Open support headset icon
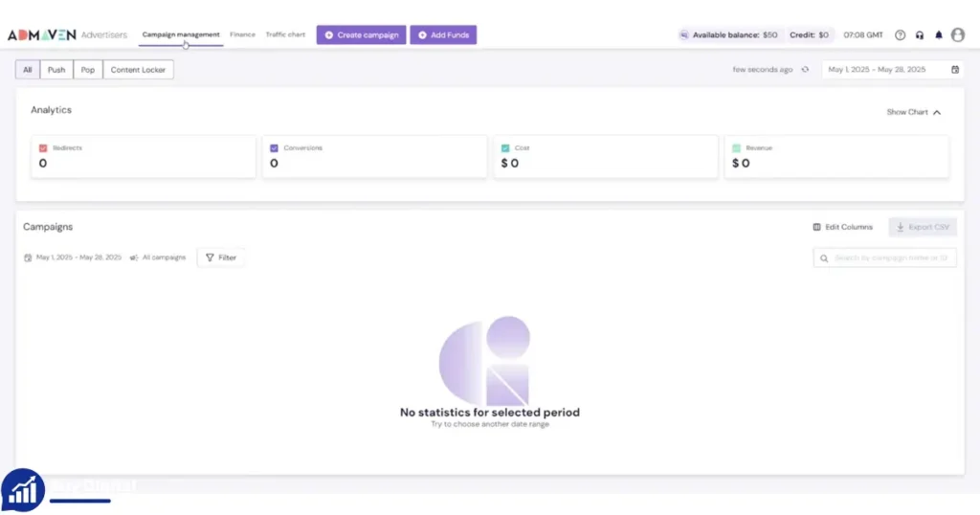Image resolution: width=980 pixels, height=515 pixels. coord(920,35)
